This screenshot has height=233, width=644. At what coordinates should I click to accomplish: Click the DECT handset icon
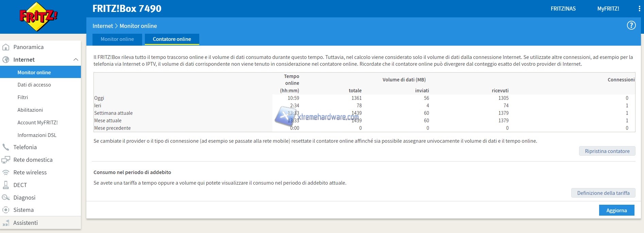tap(6, 185)
